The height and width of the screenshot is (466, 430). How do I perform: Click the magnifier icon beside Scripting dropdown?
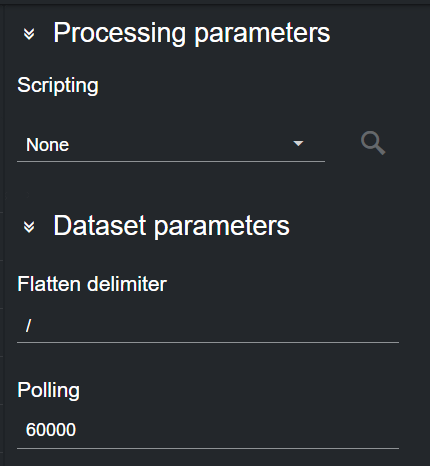point(373,143)
